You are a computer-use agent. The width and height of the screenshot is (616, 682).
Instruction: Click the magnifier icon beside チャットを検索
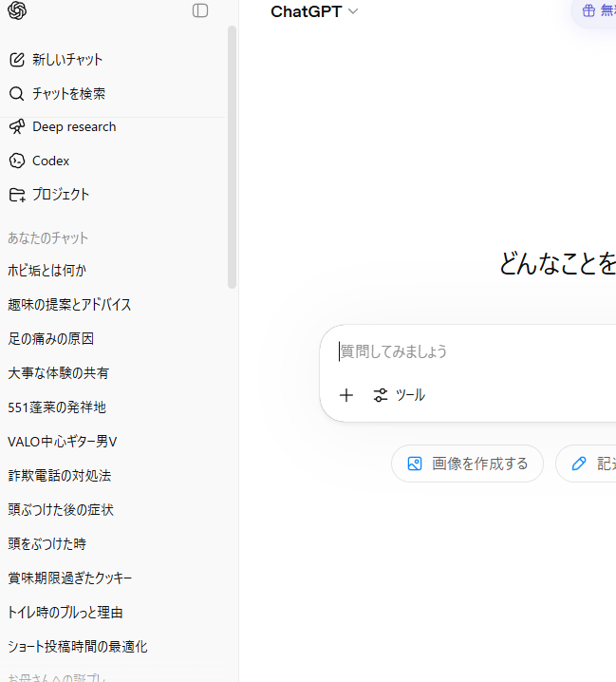(16, 93)
